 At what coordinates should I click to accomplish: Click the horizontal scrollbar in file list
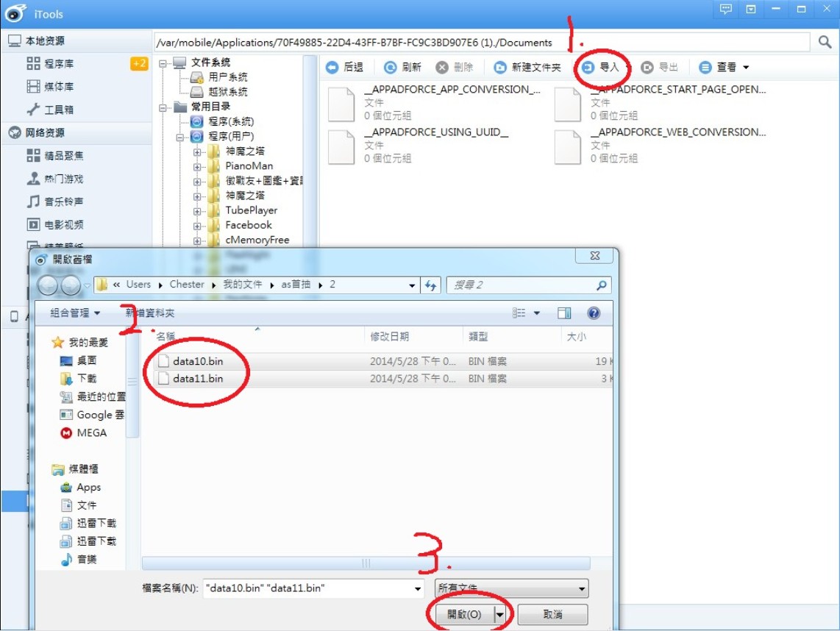366,563
